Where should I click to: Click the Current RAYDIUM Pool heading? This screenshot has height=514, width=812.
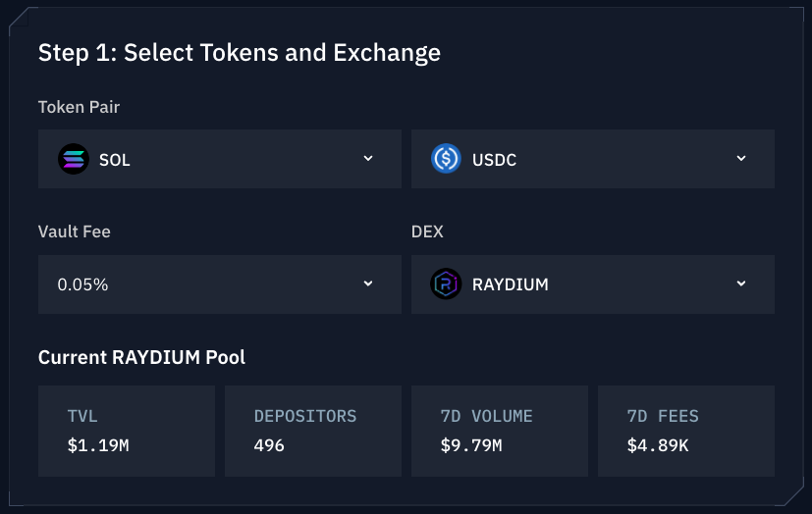142,357
